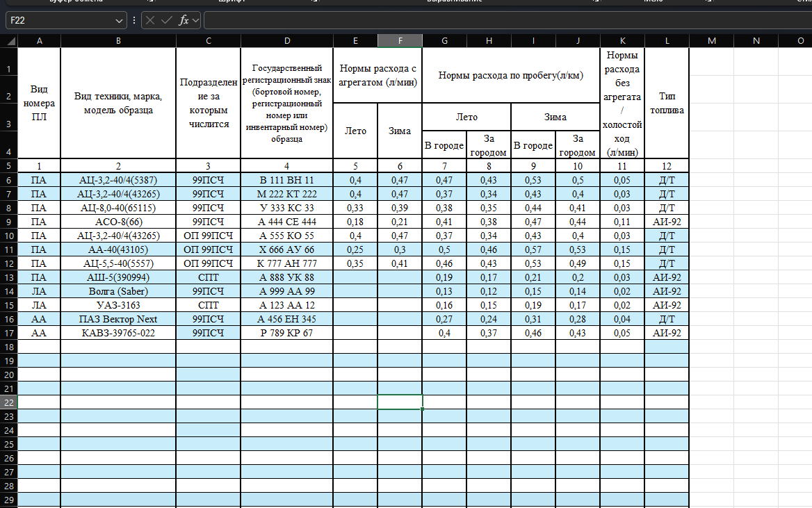Select row 29 header
Image resolution: width=812 pixels, height=508 pixels.
(x=9, y=500)
